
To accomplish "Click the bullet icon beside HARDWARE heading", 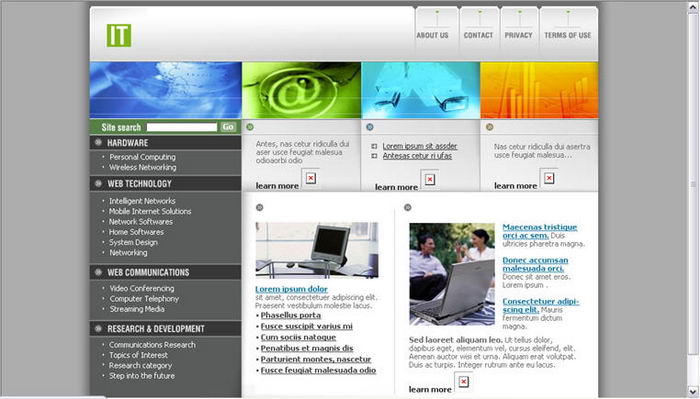I will 98,143.
